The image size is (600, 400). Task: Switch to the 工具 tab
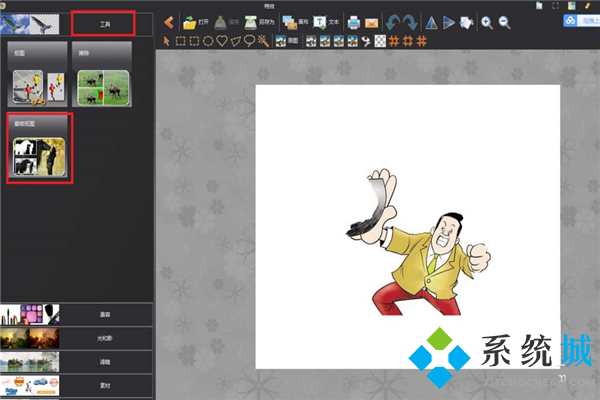(x=105, y=21)
